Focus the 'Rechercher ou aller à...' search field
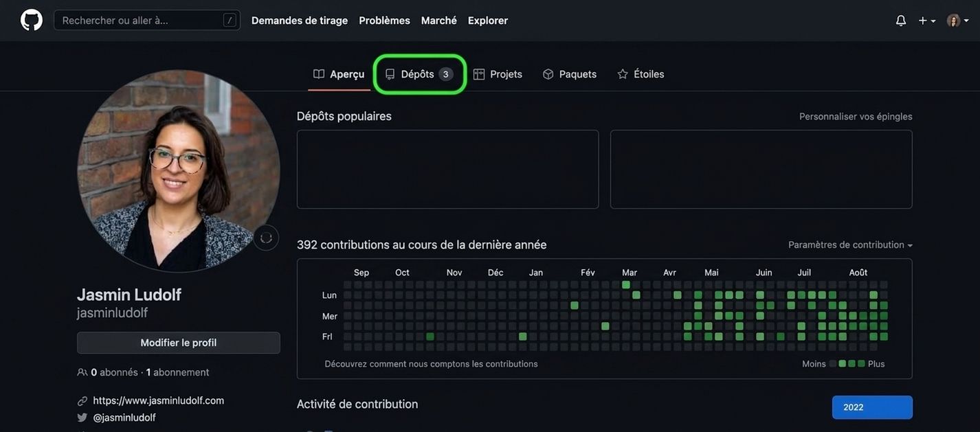Viewport: 980px width, 432px height. [147, 20]
